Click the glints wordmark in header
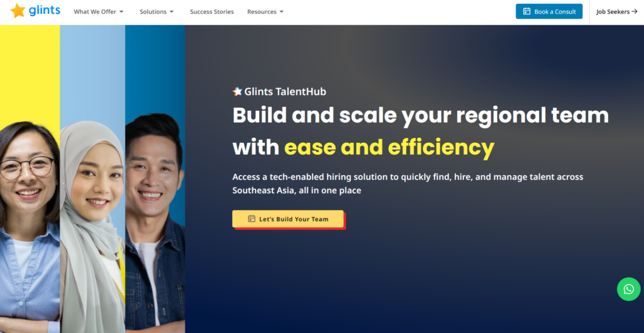Image resolution: width=644 pixels, height=333 pixels. click(x=45, y=10)
